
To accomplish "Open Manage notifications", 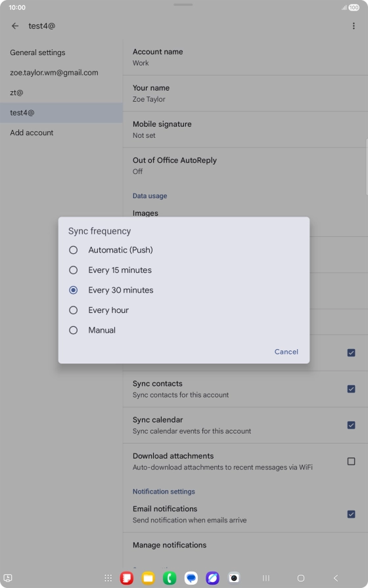I will point(245,545).
